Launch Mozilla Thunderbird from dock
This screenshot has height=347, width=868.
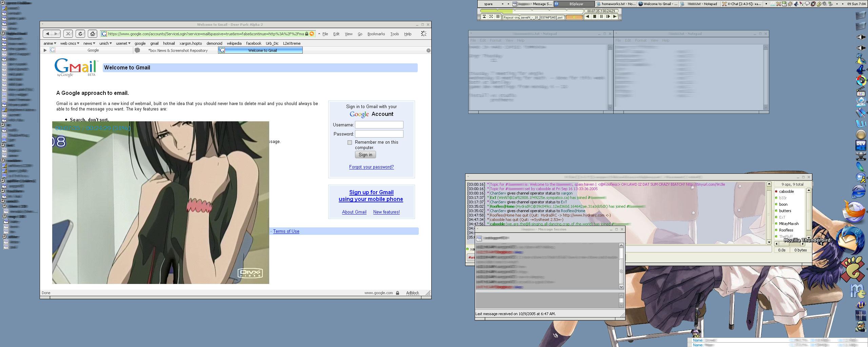[x=851, y=240]
